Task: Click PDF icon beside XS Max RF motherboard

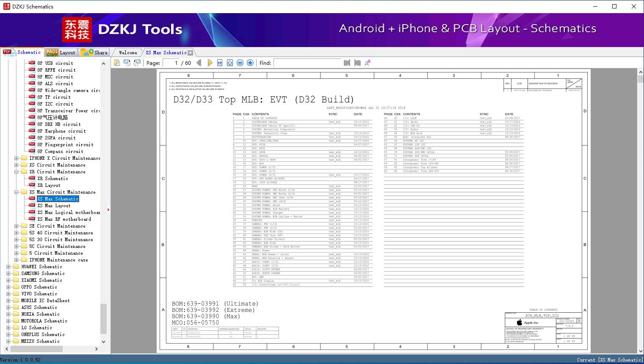Action: pos(32,219)
